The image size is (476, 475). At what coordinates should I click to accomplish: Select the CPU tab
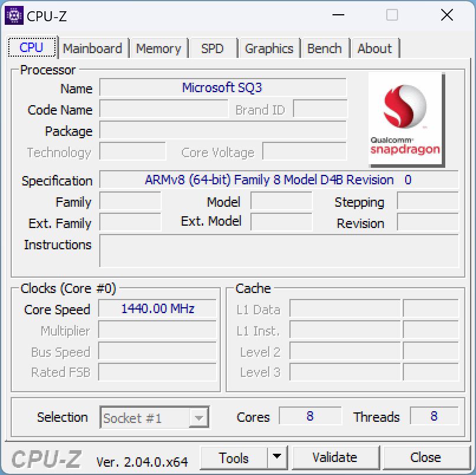point(31,47)
